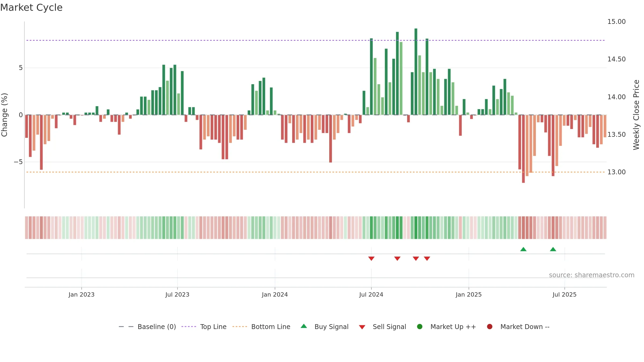Click the Market Down -- red circle icon
Image resolution: width=644 pixels, height=362 pixels.
point(490,327)
